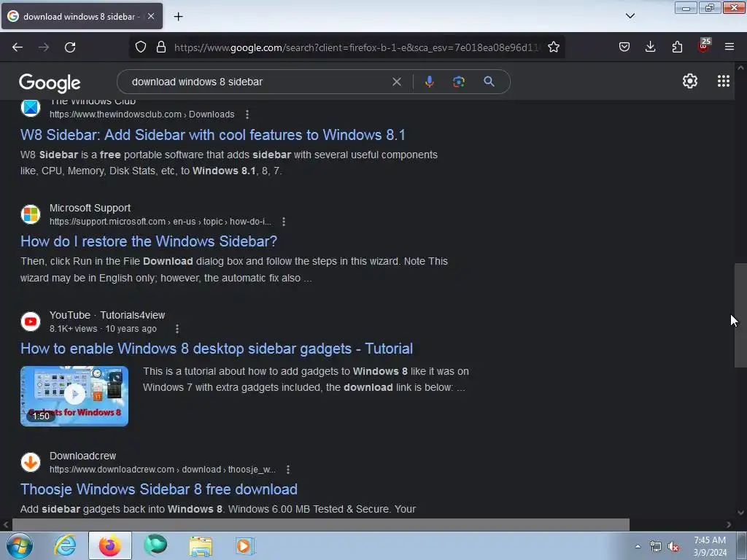This screenshot has width=747, height=560.
Task: Click the Downloadcrew site favicon
Action: 31,462
